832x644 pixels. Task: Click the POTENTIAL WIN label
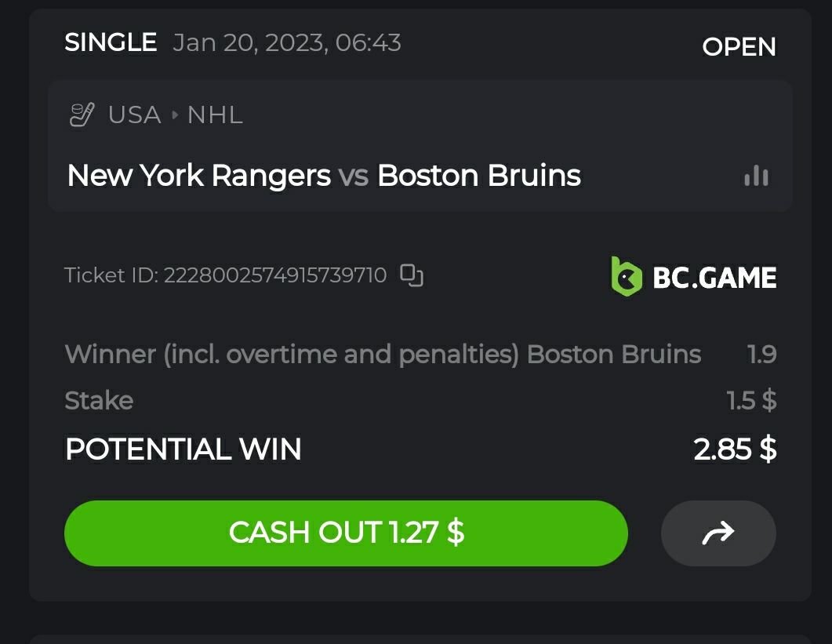[183, 449]
